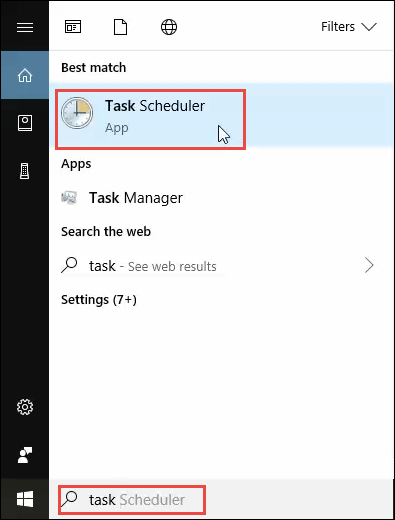This screenshot has height=520, width=395.
Task: Expand the Filters dropdown
Action: tap(349, 27)
